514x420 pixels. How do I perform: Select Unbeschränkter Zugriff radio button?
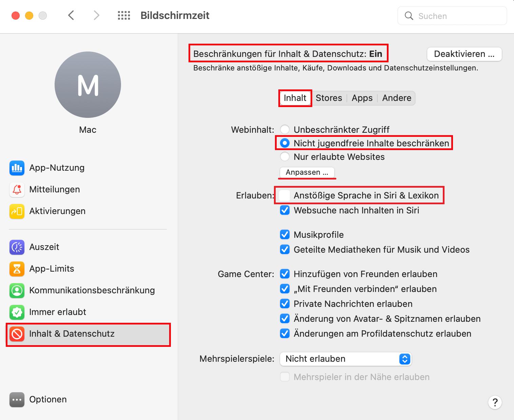coord(285,130)
